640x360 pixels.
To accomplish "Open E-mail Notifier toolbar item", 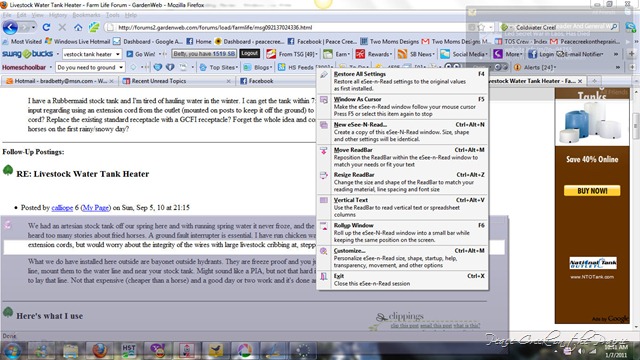I will tap(580, 54).
